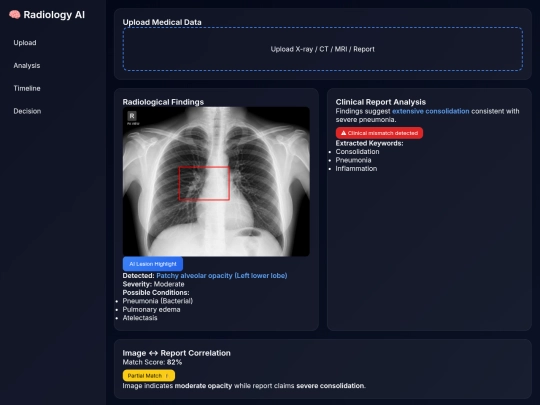Click the chest X-ray image
This screenshot has height=405, width=540.
pos(216,181)
